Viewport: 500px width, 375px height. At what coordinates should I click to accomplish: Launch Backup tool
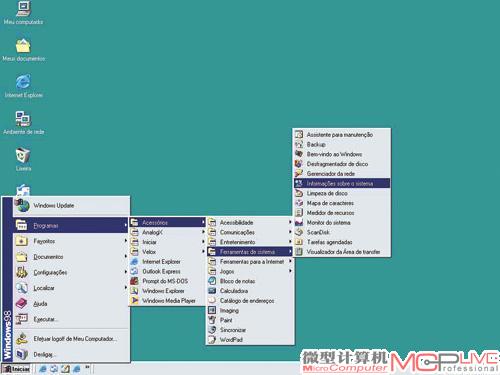click(342, 144)
